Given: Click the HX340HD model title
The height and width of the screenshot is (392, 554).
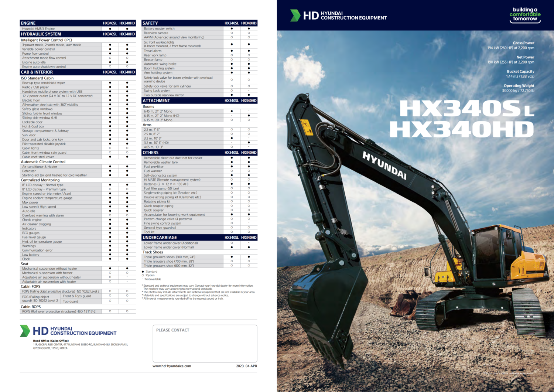Looking at the screenshot, I should point(462,129).
